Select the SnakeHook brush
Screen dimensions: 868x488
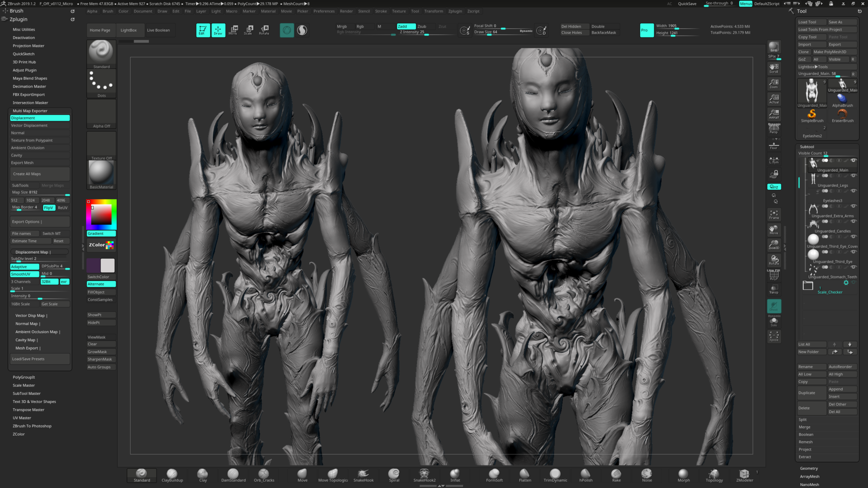coord(363,475)
